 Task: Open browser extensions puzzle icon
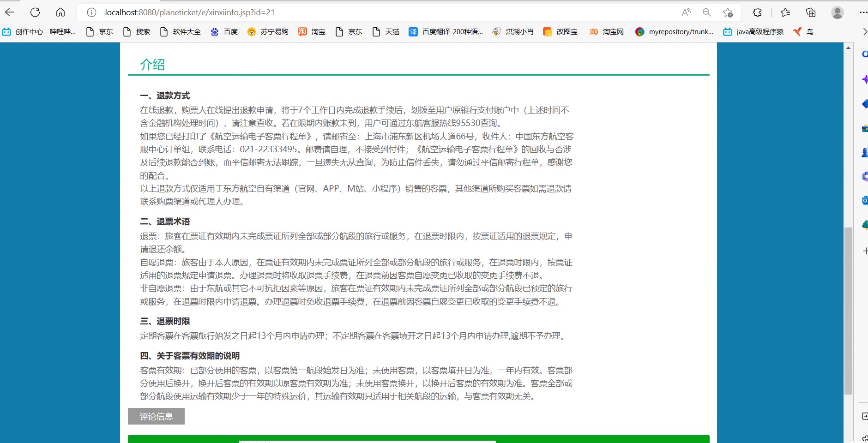point(757,12)
